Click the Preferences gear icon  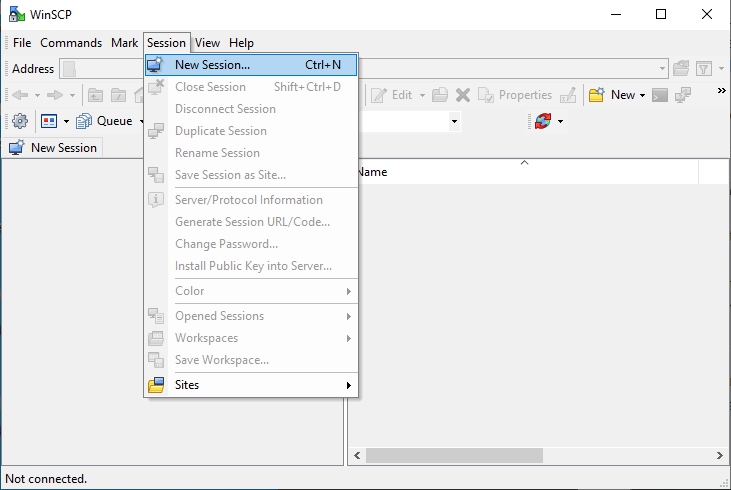[x=19, y=121]
